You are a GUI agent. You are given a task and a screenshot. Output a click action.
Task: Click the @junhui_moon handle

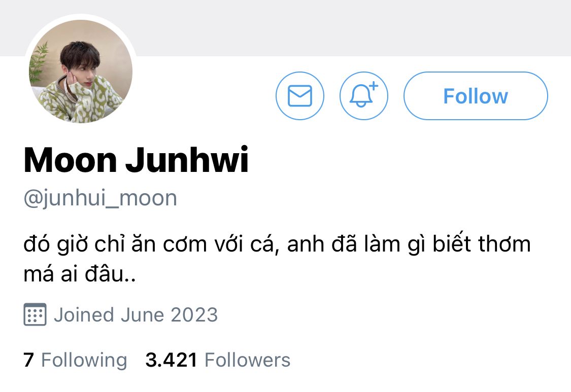pos(100,199)
